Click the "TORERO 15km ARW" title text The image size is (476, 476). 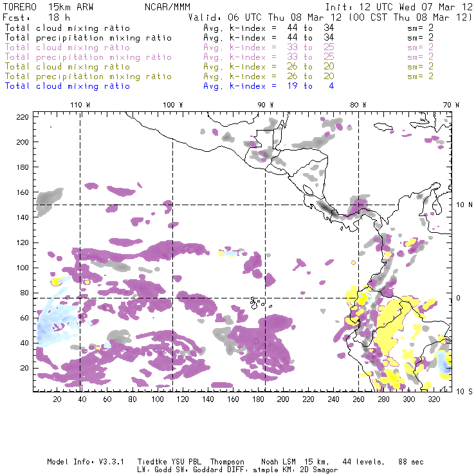[48, 7]
